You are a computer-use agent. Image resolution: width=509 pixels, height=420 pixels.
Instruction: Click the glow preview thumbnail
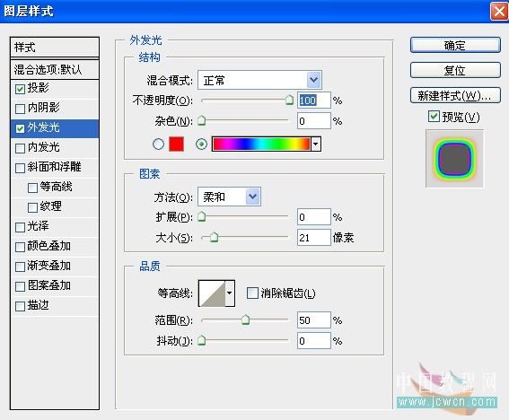pyautogui.click(x=454, y=159)
